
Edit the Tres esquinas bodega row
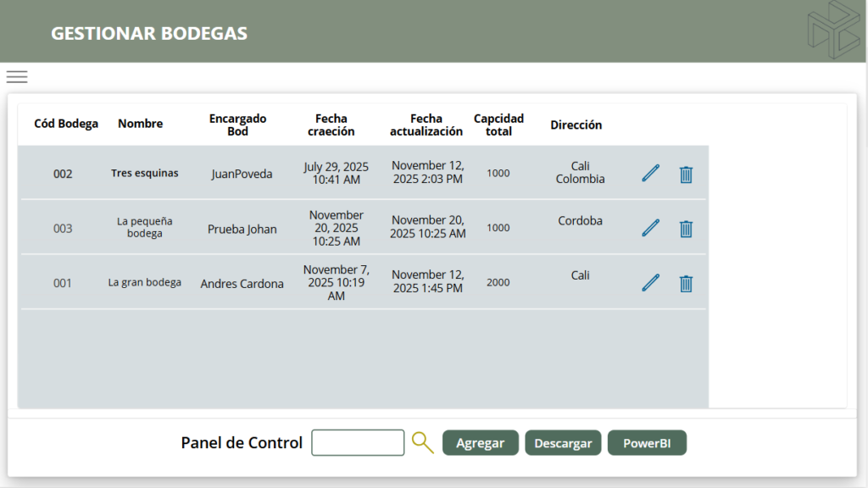650,174
